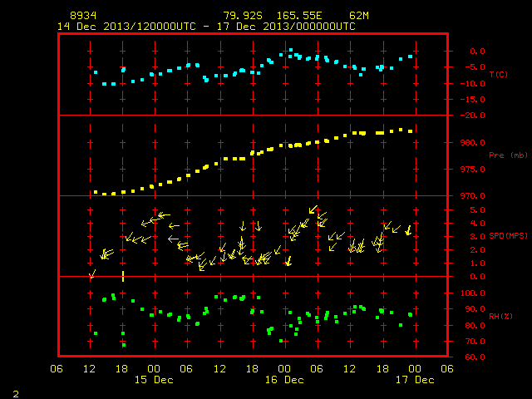Click the 17 Dec date label
This screenshot has width=532, height=399.
[415, 380]
